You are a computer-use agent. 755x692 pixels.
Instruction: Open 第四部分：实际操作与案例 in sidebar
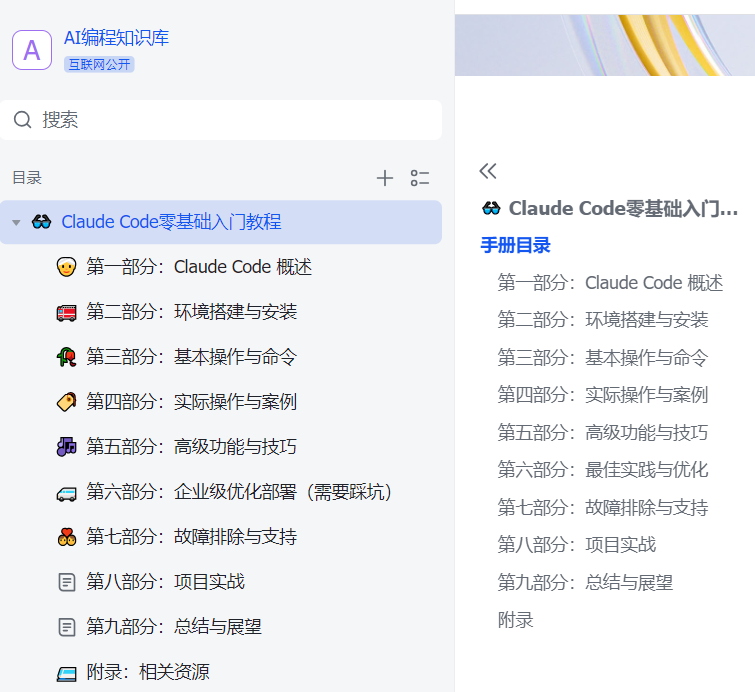click(192, 402)
